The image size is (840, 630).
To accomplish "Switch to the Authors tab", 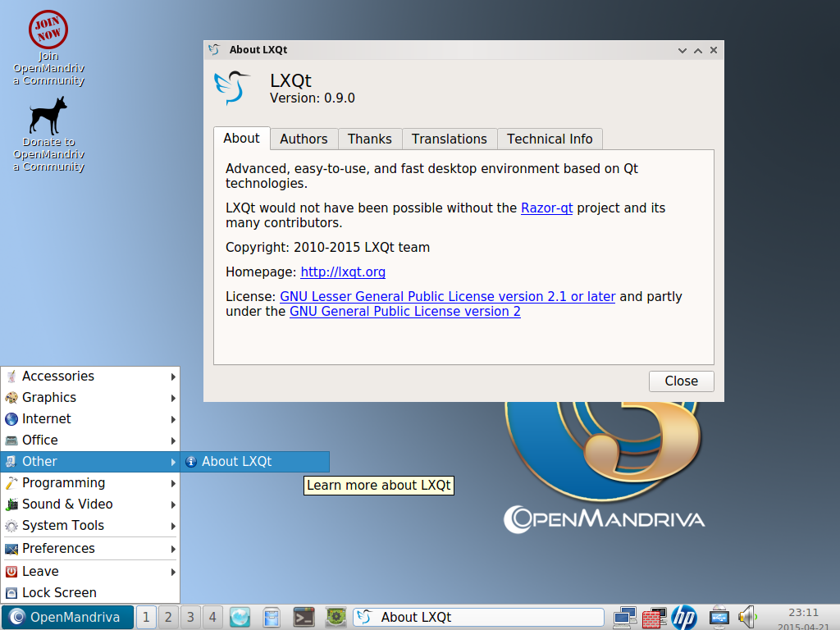I will click(x=304, y=139).
